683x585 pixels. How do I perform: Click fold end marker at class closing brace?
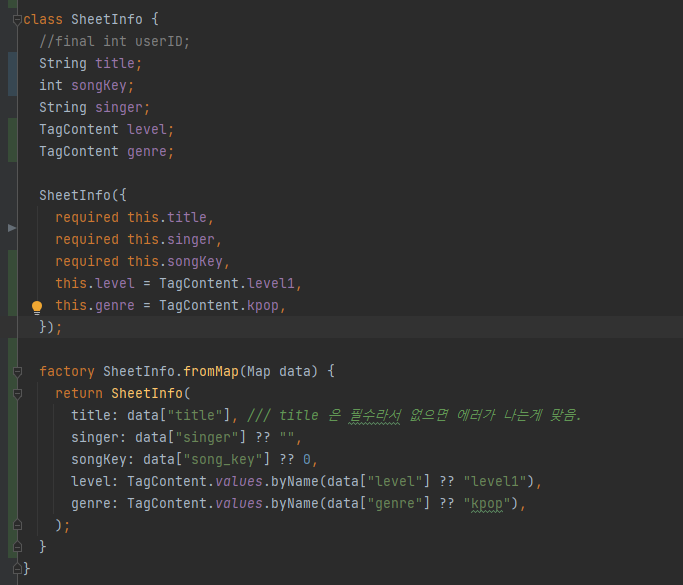pos(17,569)
